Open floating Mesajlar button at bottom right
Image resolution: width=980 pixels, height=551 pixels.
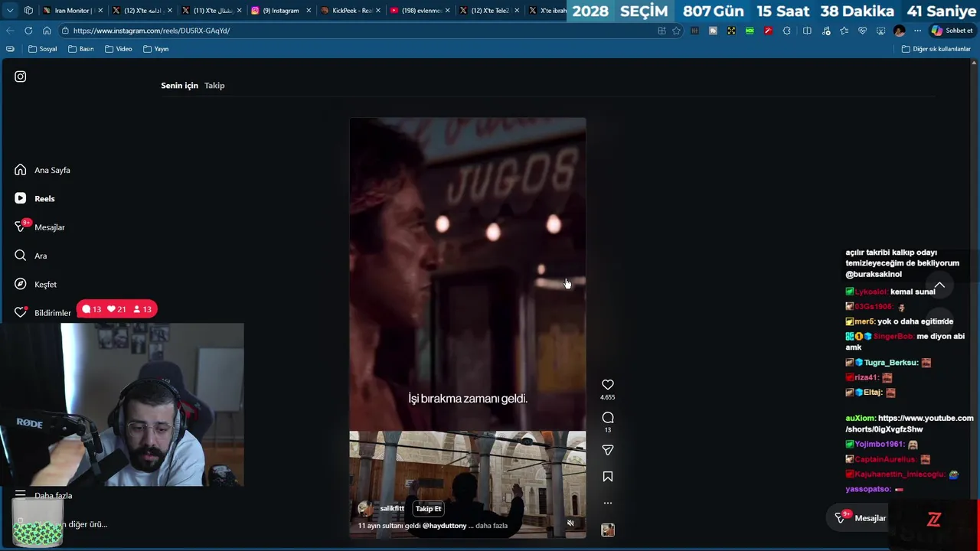pos(861,518)
